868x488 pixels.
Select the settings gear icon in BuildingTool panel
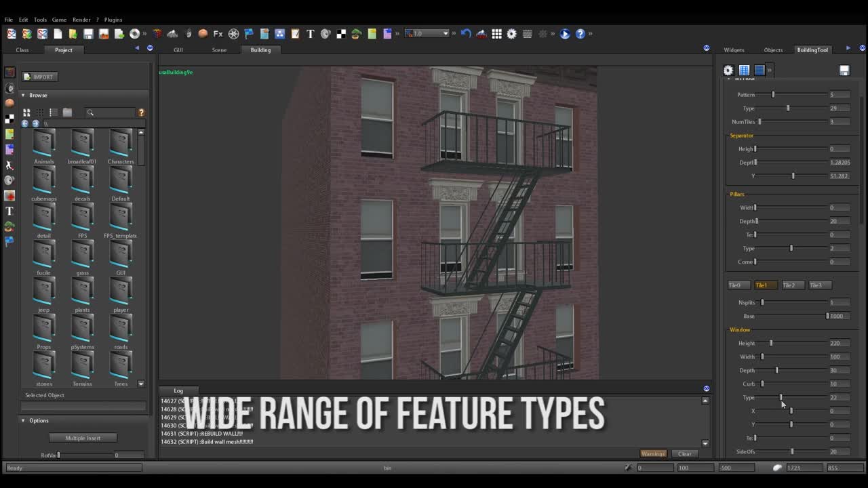pyautogui.click(x=728, y=70)
